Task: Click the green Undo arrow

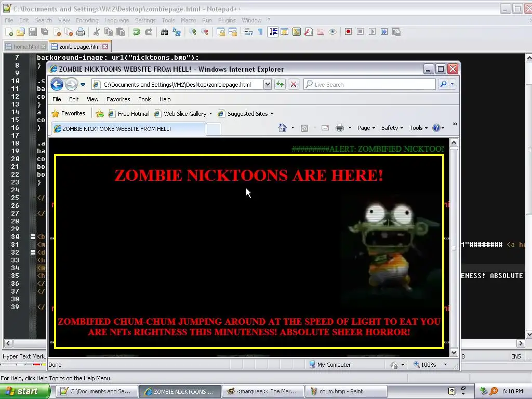Action: [137, 32]
